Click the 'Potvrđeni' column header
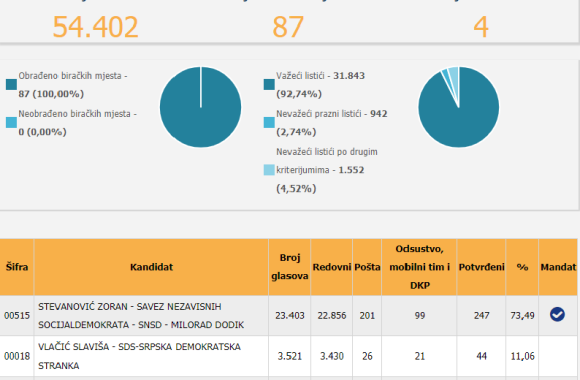 tap(482, 267)
